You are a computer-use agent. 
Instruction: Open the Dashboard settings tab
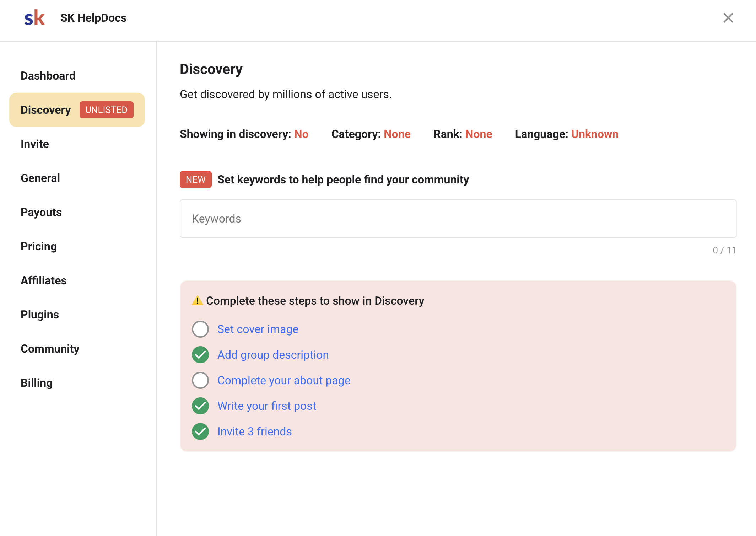(x=48, y=76)
